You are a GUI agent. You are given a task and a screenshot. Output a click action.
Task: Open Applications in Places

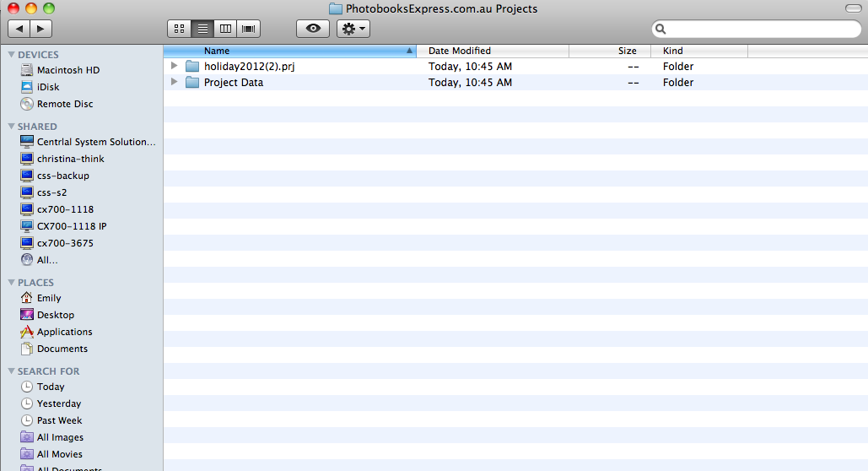pyautogui.click(x=57, y=332)
